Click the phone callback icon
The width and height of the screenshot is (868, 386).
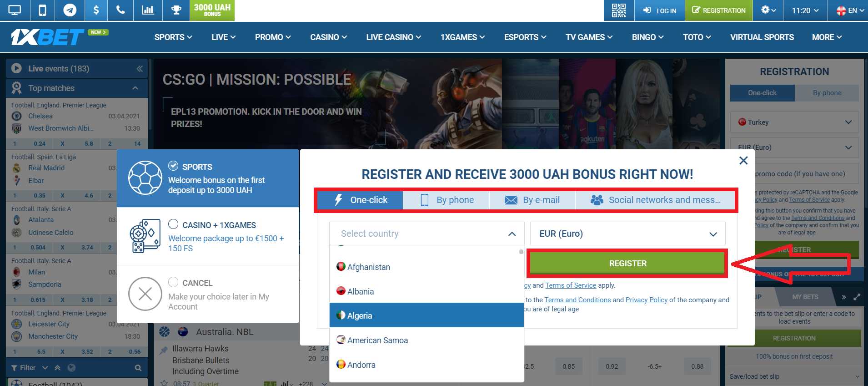tap(120, 10)
